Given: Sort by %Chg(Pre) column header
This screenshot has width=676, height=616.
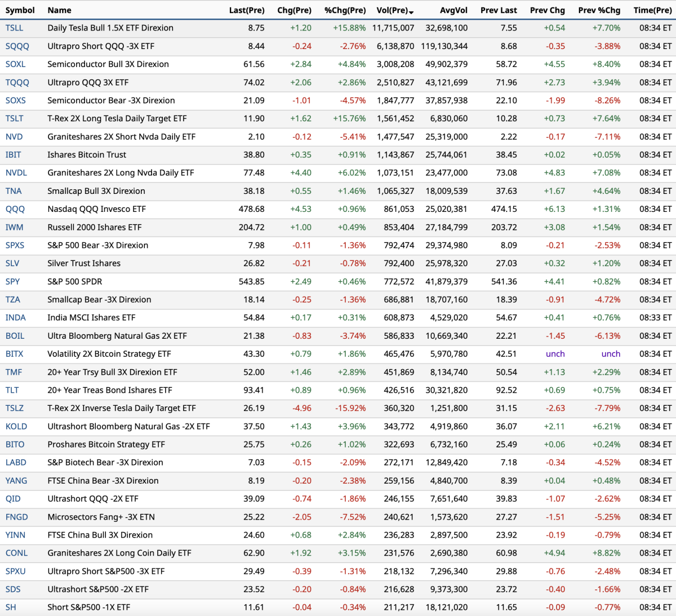Looking at the screenshot, I should pos(345,10).
